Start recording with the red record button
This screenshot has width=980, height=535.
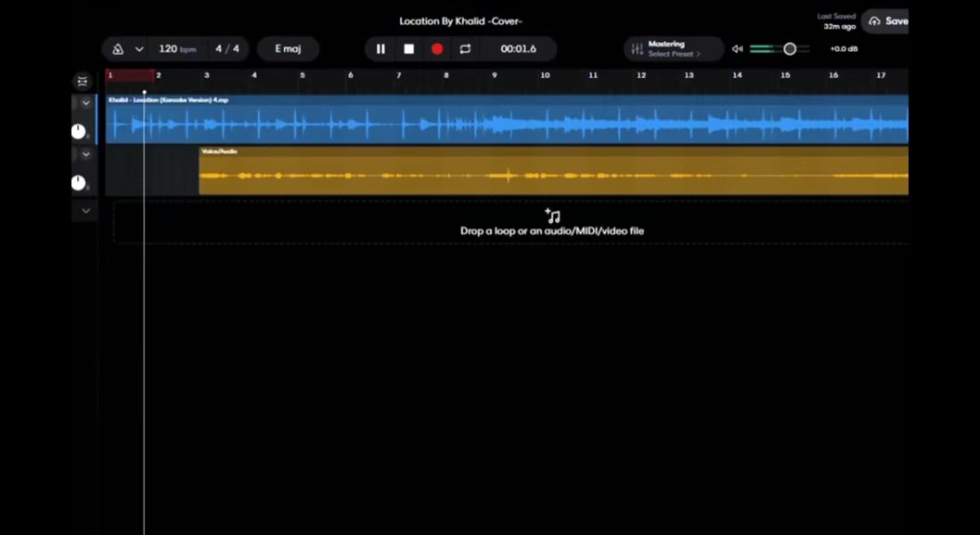point(437,49)
